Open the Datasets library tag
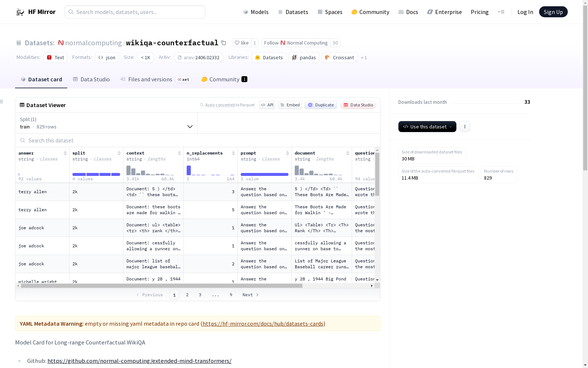 coord(269,57)
